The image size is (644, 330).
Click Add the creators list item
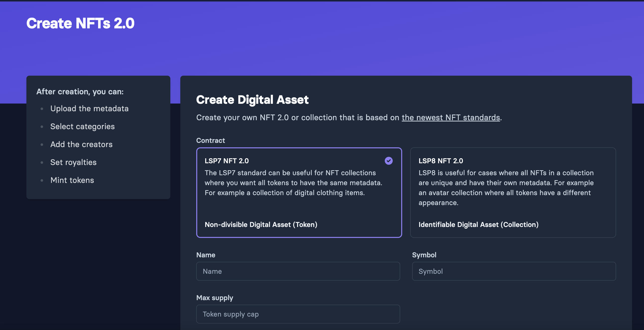[x=81, y=144]
